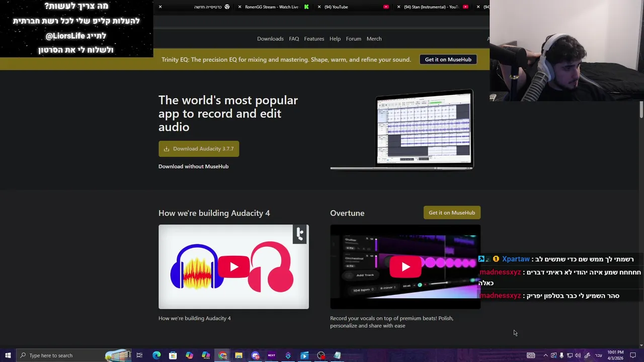This screenshot has height=362, width=644.
Task: Open Microsoft Store from the taskbar
Action: click(173, 355)
